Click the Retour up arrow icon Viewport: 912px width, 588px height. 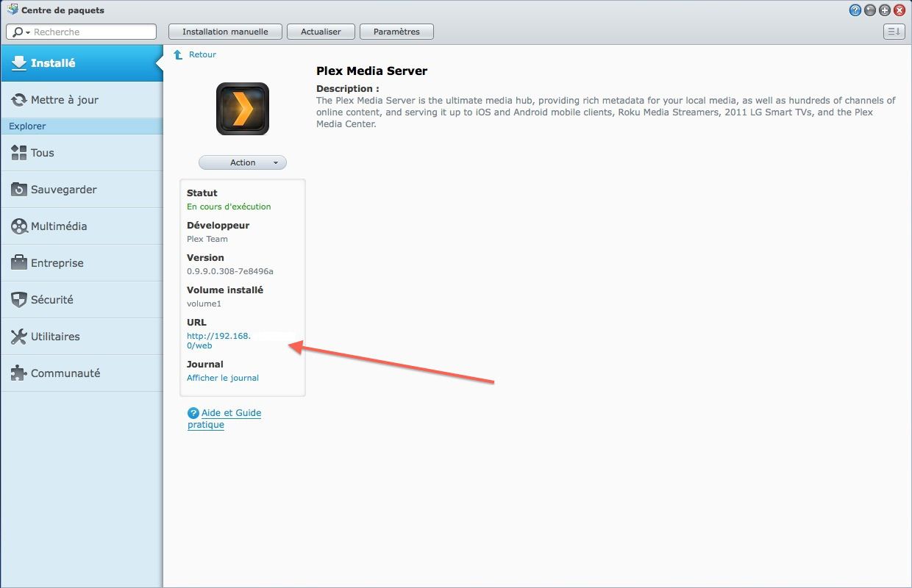178,54
